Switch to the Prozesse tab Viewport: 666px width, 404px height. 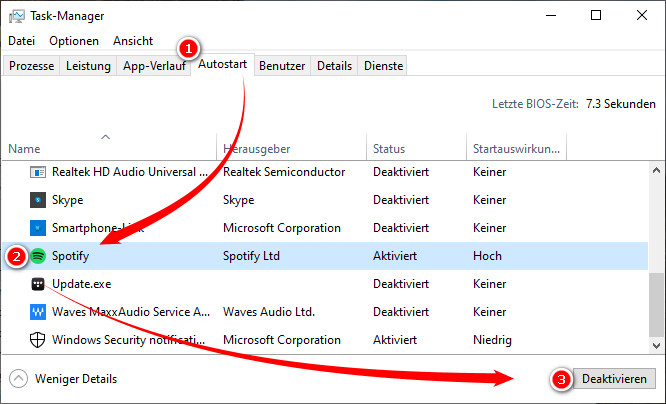[31, 66]
